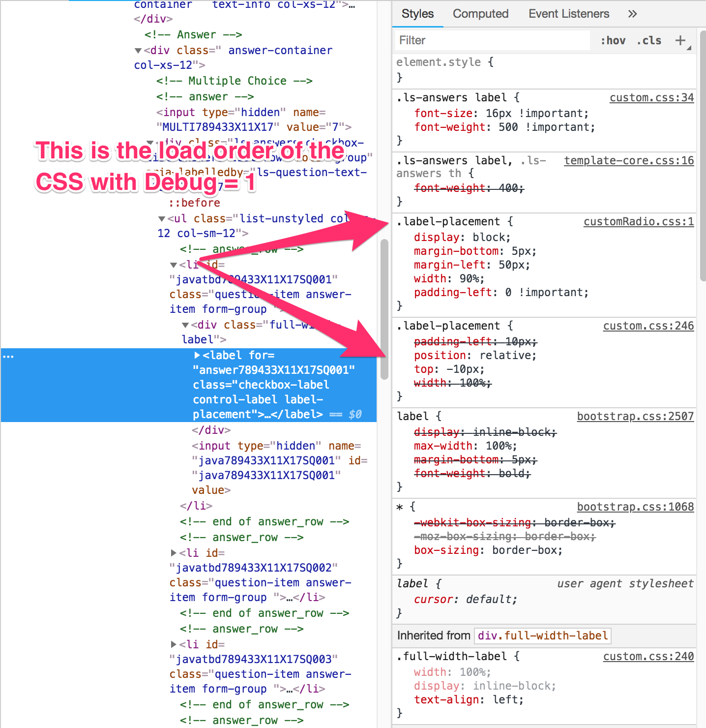
Task: Toggle the :hov pseudo-class state panel
Action: point(613,40)
